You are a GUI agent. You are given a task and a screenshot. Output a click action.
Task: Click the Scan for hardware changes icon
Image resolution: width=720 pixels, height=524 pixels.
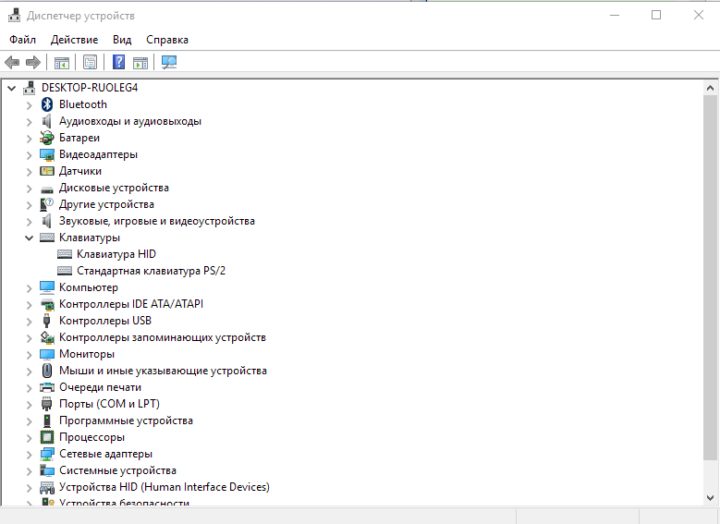(169, 62)
